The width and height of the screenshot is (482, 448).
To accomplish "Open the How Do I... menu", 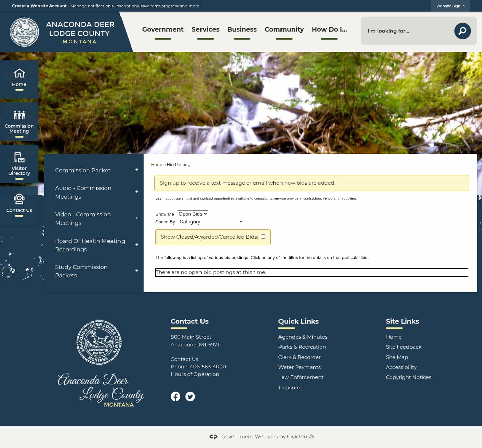I will point(329,29).
